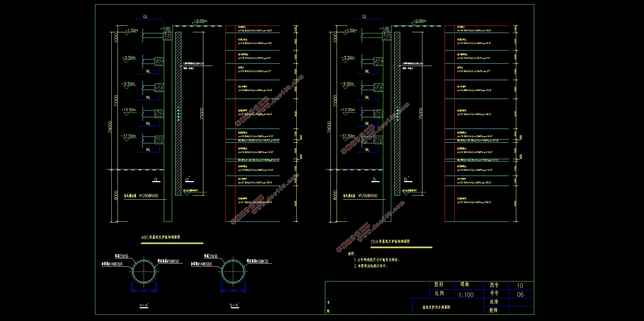Viewport: 644px width, 321px height.
Task: Click '-13.50m' elevation in CDA drawing
Action: [x=348, y=110]
